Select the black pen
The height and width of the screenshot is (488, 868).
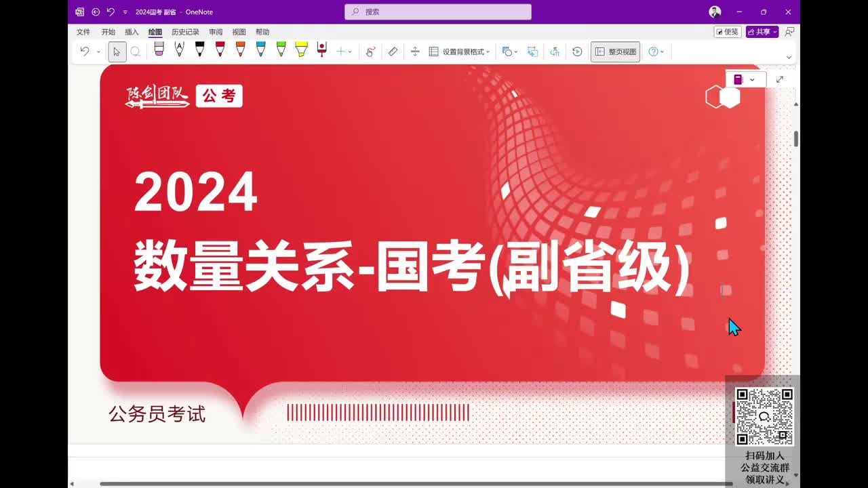point(199,49)
